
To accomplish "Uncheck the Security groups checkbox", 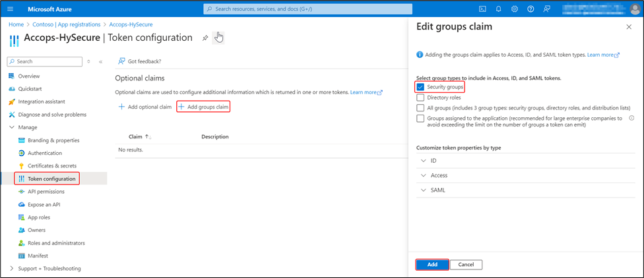I will (420, 87).
